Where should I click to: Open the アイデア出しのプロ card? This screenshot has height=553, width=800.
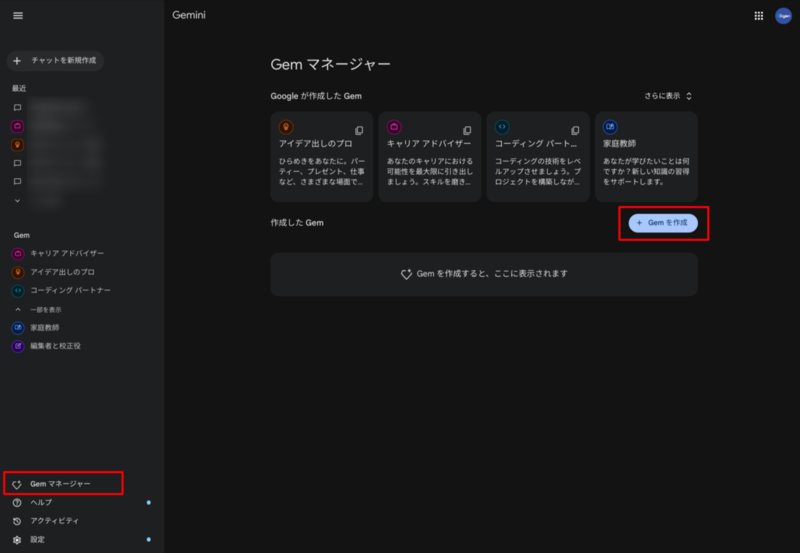(x=321, y=157)
